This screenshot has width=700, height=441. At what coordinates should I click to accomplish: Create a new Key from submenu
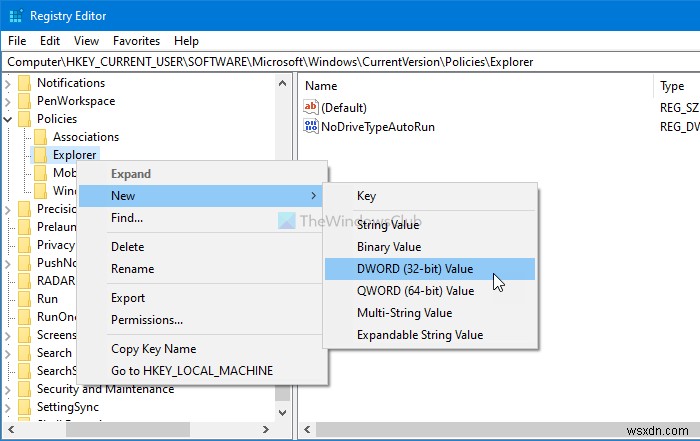click(x=430, y=196)
